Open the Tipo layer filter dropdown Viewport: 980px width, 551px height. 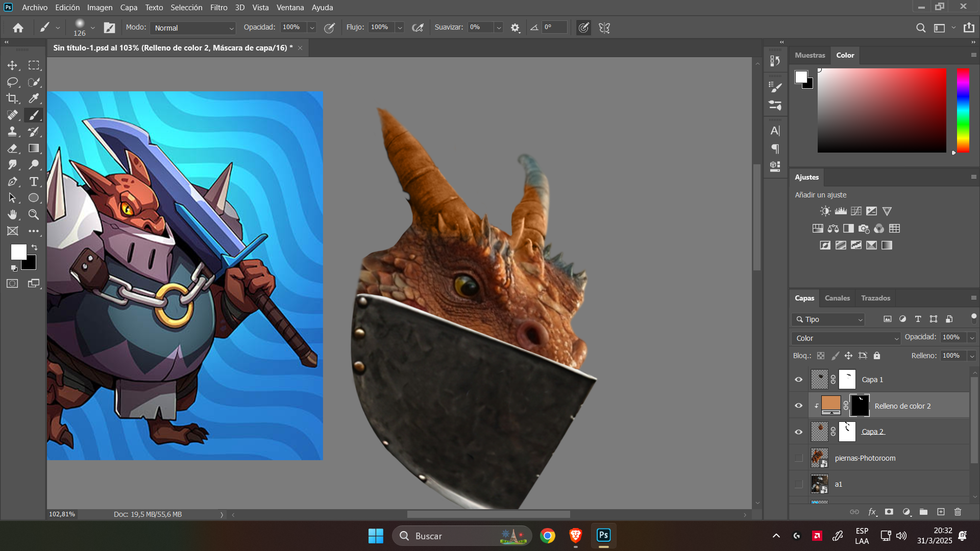tap(828, 319)
